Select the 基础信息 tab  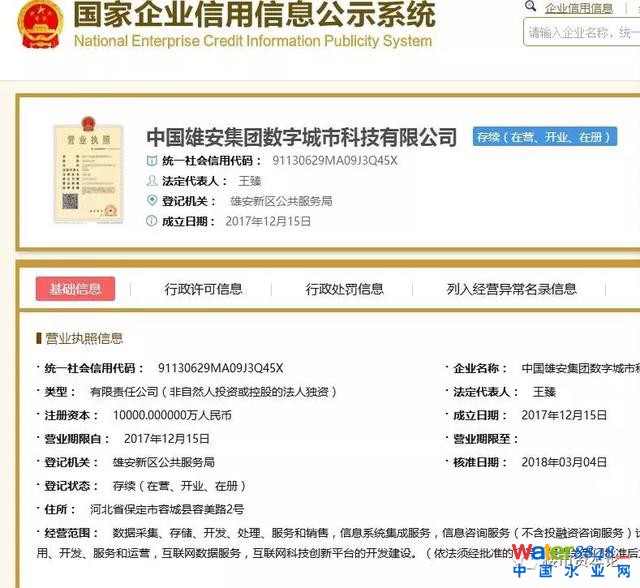[x=75, y=289]
